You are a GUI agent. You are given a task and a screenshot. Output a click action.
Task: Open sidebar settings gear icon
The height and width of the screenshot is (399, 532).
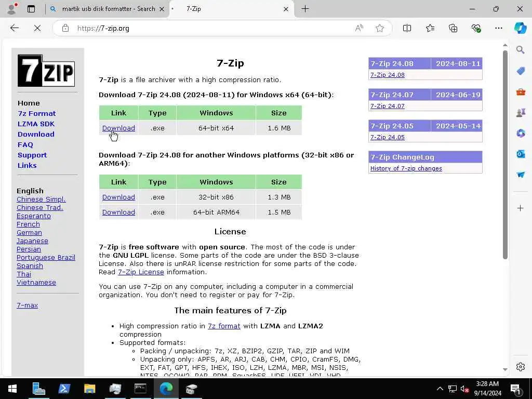[x=521, y=367]
